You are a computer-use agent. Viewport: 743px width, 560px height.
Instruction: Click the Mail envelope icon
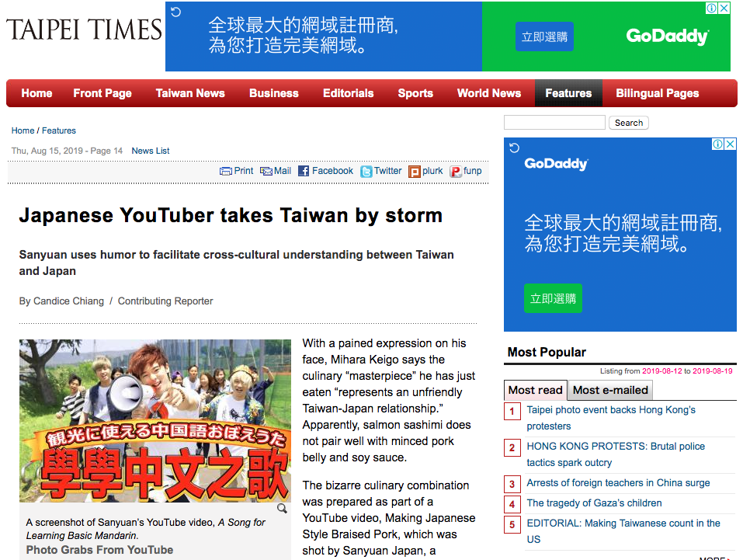pyautogui.click(x=266, y=171)
